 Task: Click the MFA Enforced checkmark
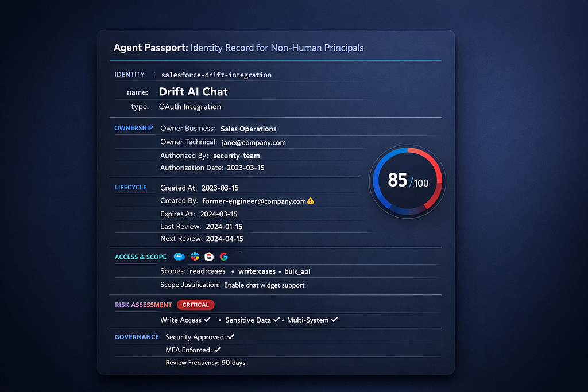click(218, 350)
